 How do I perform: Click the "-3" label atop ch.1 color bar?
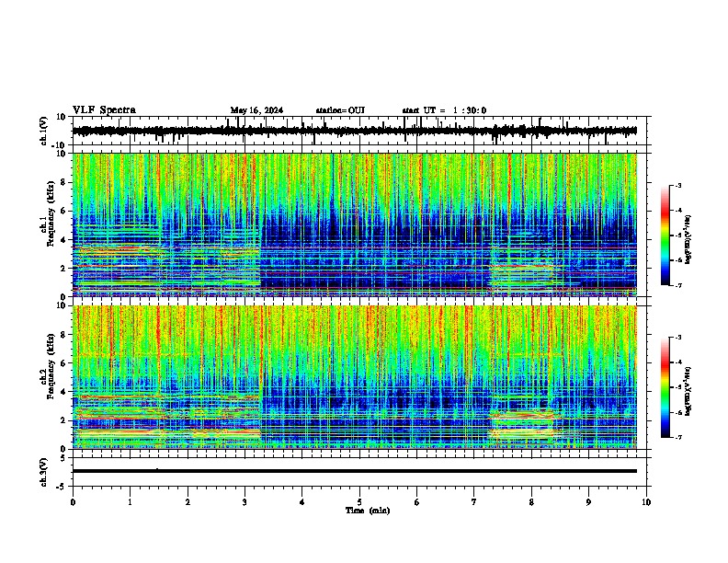coord(678,185)
